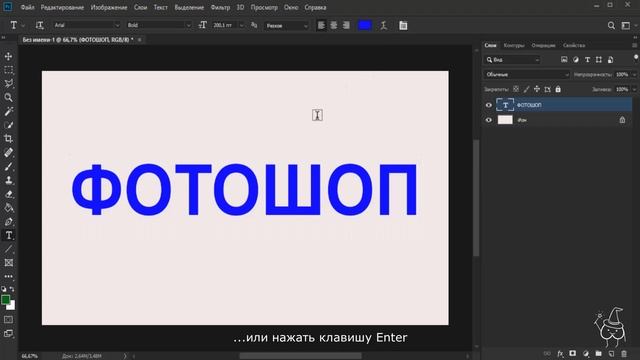This screenshot has width=640, height=360.
Task: Toggle lock position
Action: tap(537, 89)
